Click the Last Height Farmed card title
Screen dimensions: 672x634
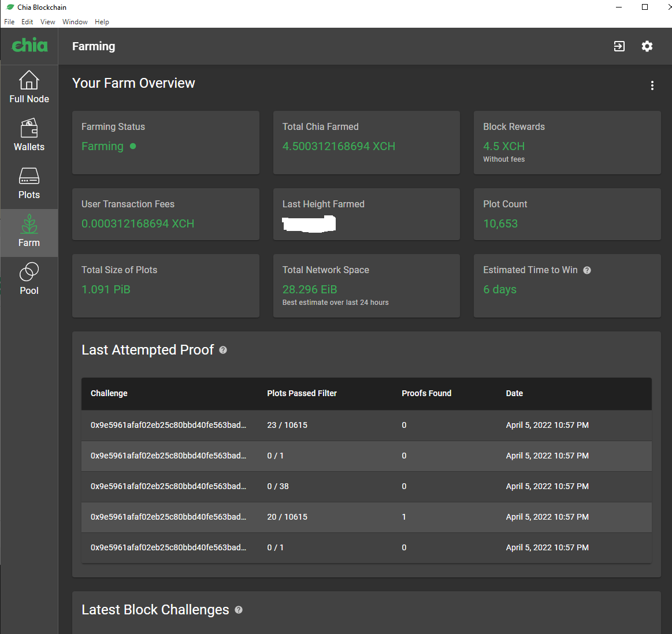(x=323, y=204)
